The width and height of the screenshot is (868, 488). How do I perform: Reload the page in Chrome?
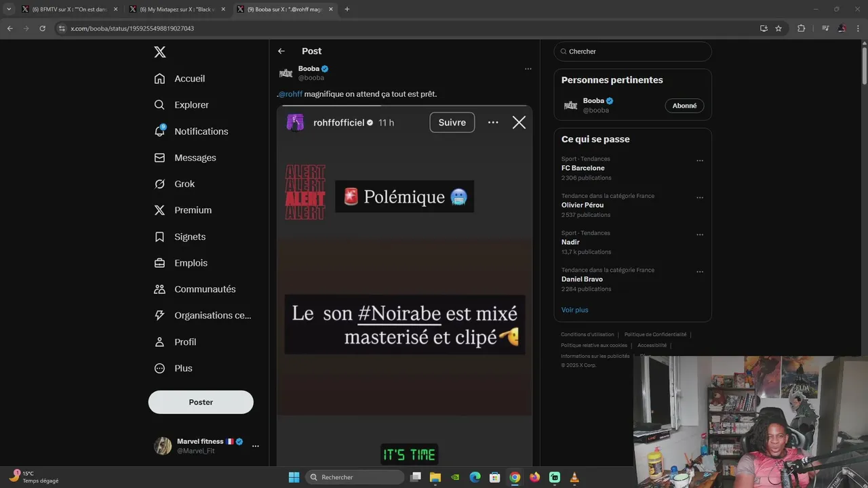click(x=42, y=28)
